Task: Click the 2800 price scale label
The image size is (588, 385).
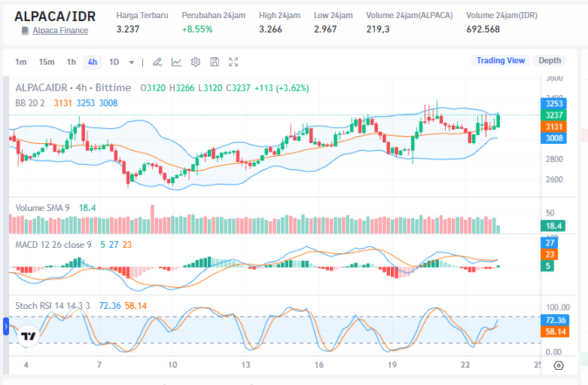Action: pos(554,159)
